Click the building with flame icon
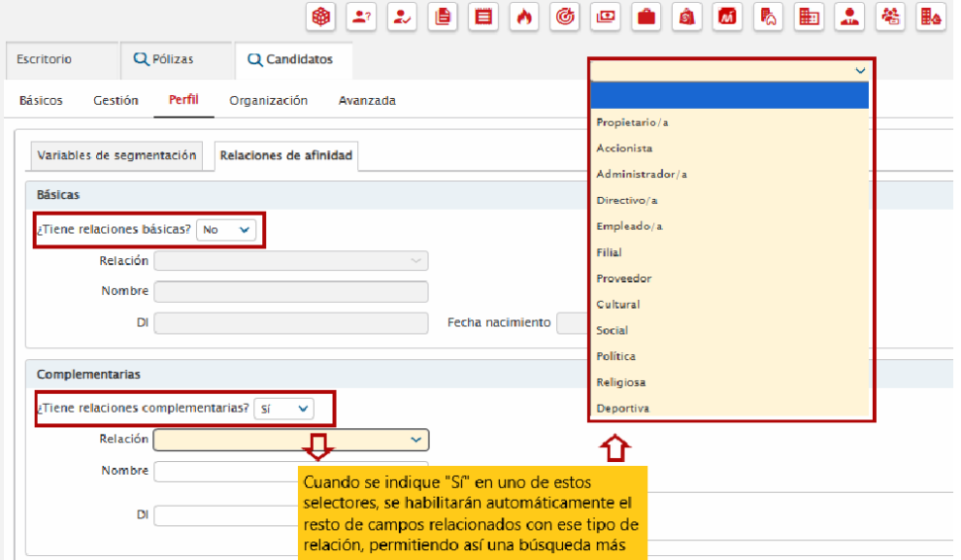 pos(931,17)
